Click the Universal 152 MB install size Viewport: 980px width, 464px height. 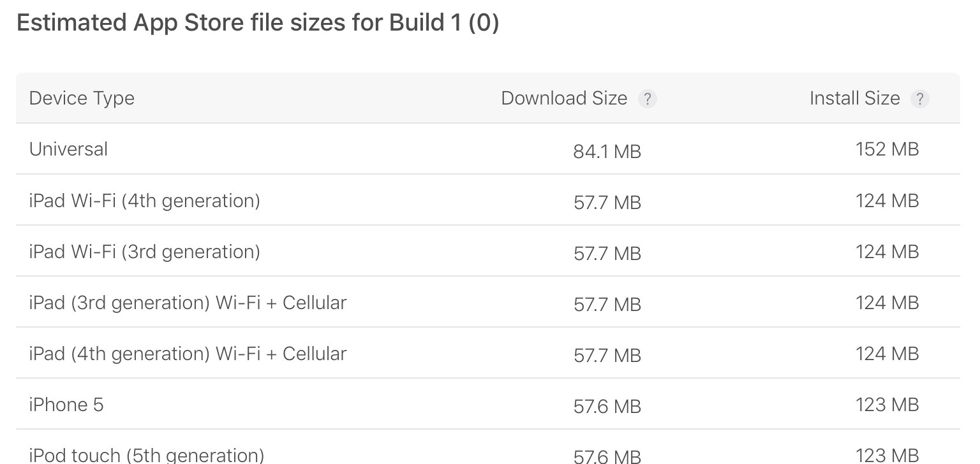(x=887, y=149)
